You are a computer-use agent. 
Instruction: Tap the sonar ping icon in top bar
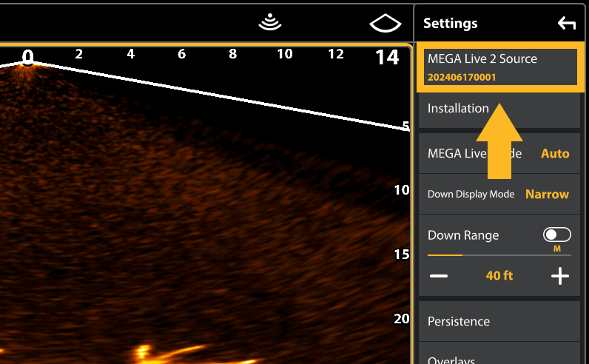coord(270,21)
